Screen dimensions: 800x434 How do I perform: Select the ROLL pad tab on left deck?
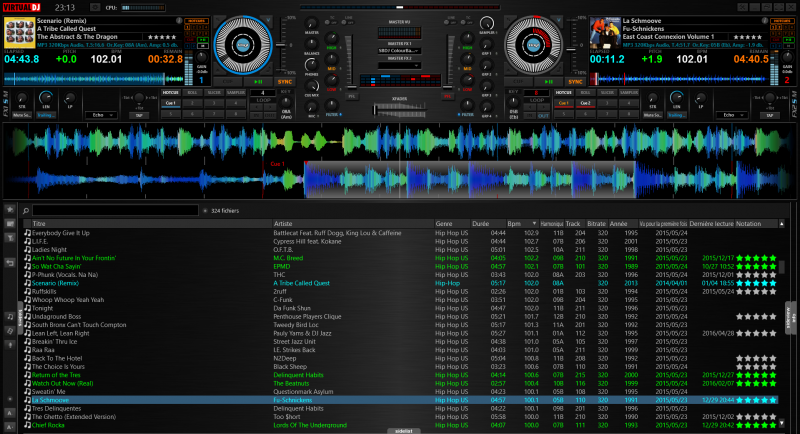(x=192, y=93)
